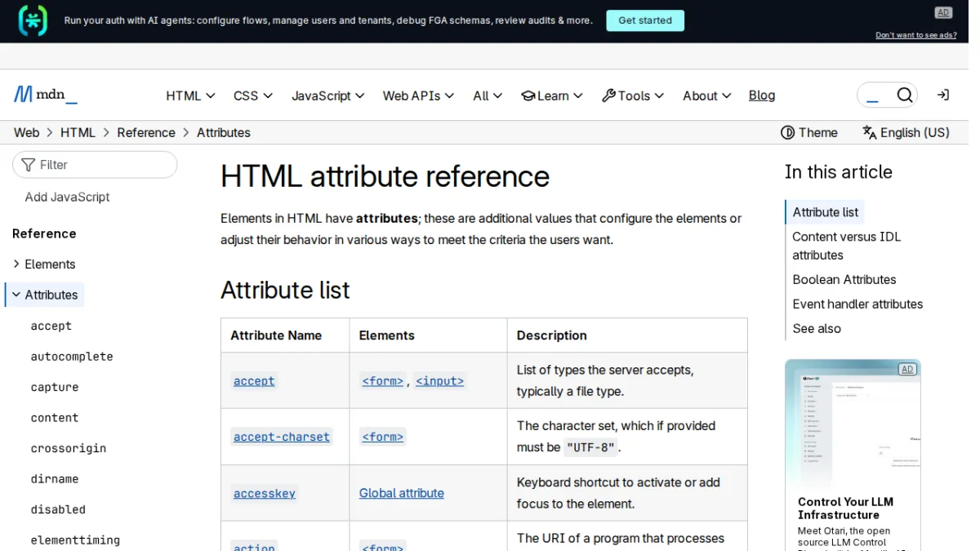
Task: Focus the sidebar Filter input field
Action: pyautogui.click(x=95, y=164)
